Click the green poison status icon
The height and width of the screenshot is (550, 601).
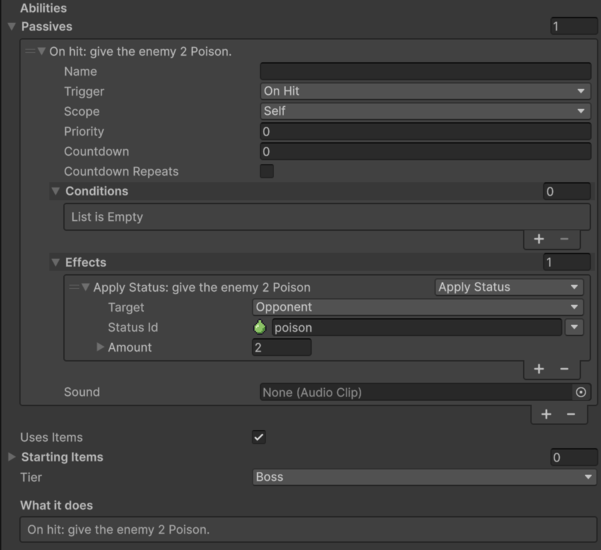(260, 327)
